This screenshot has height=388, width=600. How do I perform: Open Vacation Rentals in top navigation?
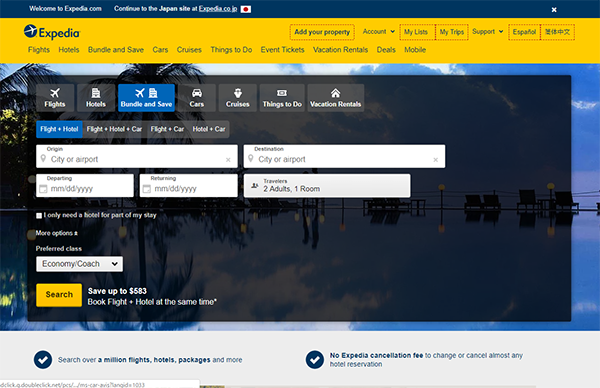[341, 50]
